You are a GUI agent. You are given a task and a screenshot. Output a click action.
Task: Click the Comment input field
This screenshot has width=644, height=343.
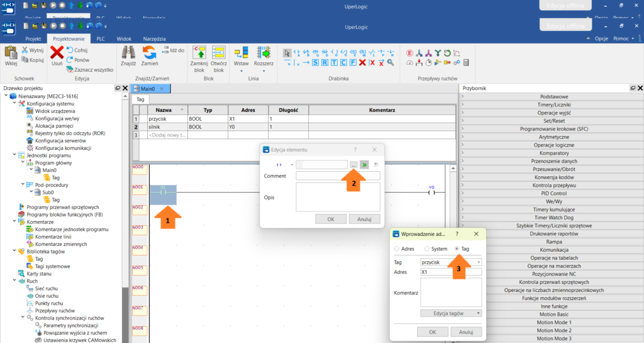click(x=338, y=176)
